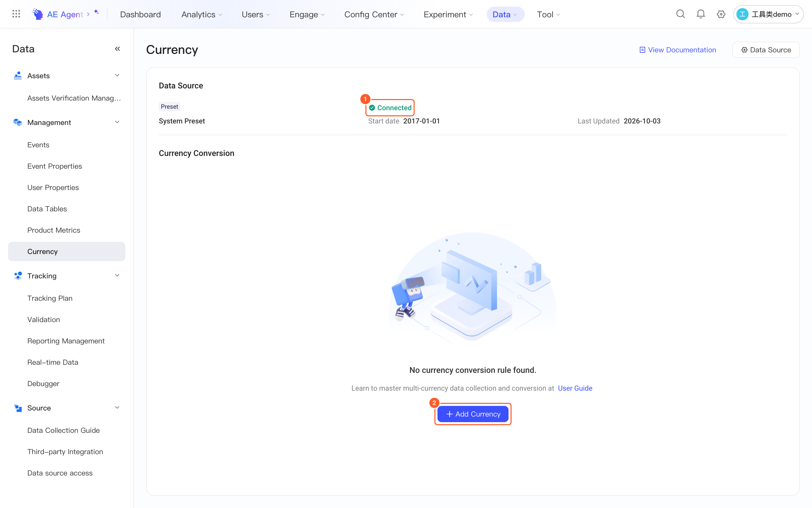The width and height of the screenshot is (812, 508).
Task: Go to the Dashboard tab
Action: 140,14
